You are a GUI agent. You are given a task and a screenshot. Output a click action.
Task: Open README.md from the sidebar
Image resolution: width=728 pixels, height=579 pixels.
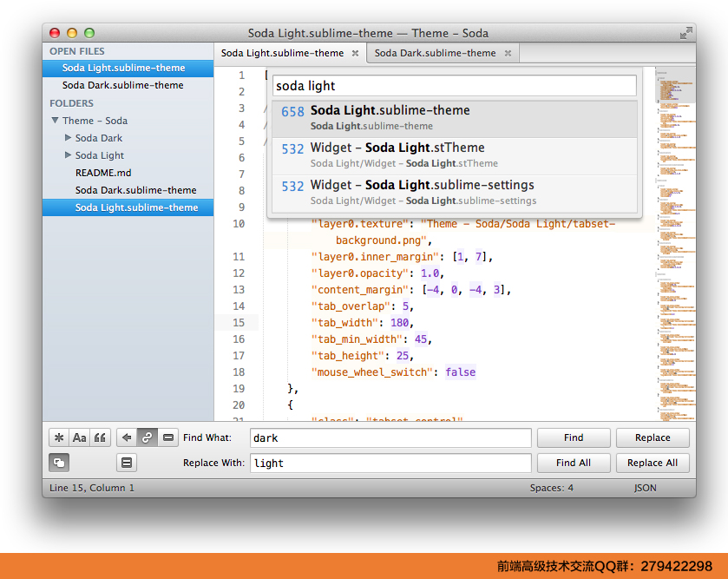[x=102, y=172]
